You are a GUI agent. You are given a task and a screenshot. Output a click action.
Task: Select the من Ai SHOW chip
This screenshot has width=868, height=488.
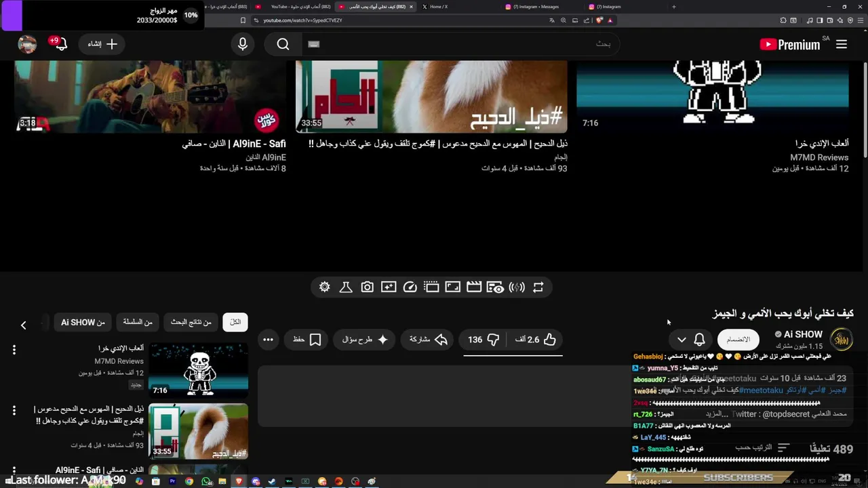83,322
